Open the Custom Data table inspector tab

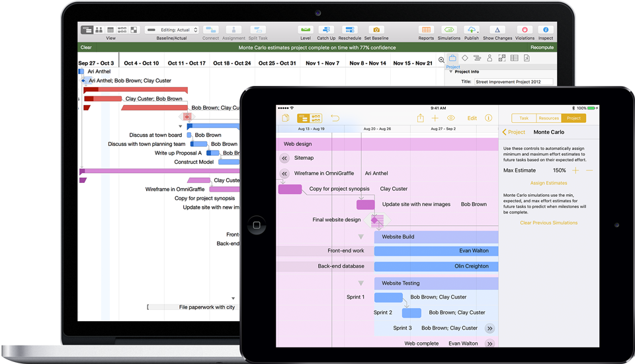[515, 58]
